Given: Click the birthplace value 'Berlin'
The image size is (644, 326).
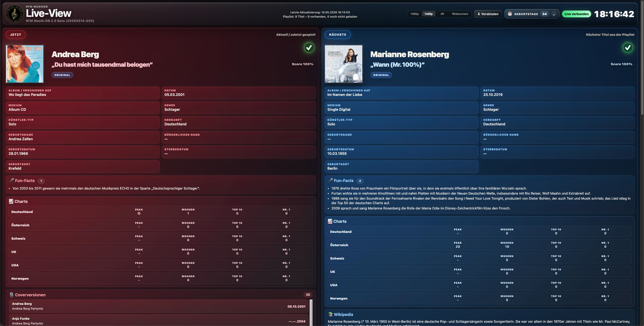Looking at the screenshot, I should click(x=332, y=169).
